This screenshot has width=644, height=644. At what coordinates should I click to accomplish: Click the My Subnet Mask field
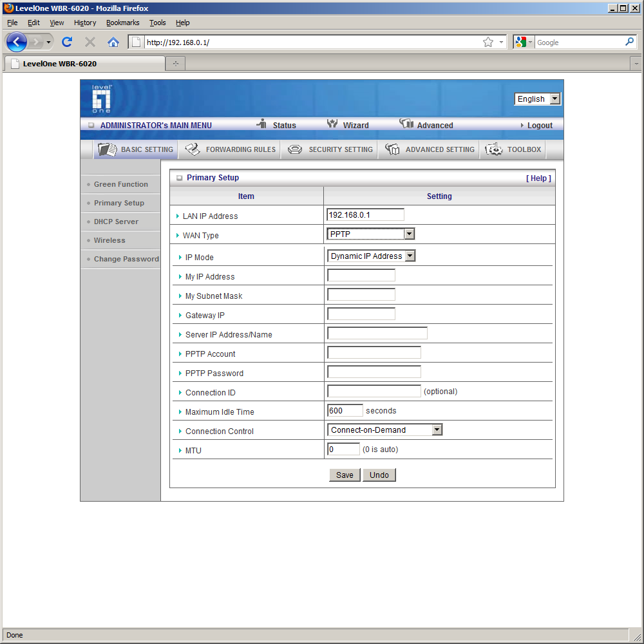pos(361,294)
